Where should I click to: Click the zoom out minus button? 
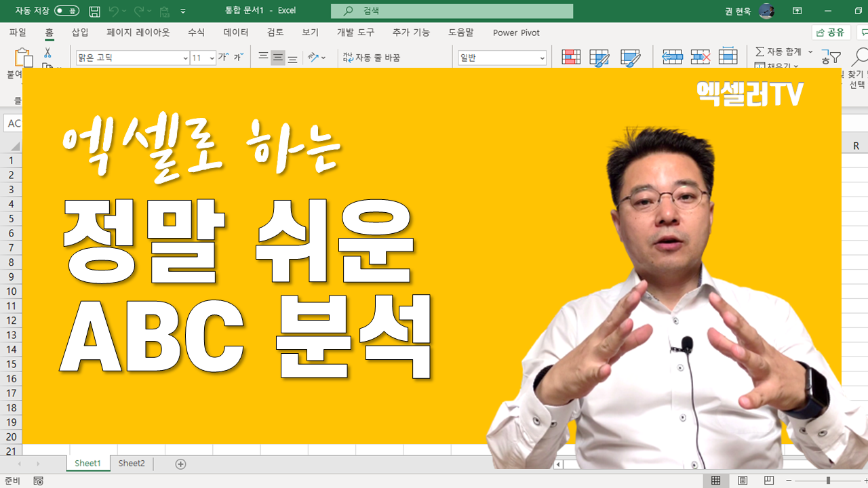coord(788,481)
